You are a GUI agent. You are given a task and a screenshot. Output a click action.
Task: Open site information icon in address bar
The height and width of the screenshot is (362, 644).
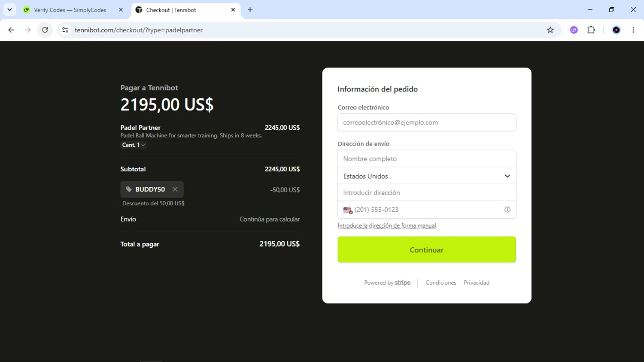coord(65,30)
